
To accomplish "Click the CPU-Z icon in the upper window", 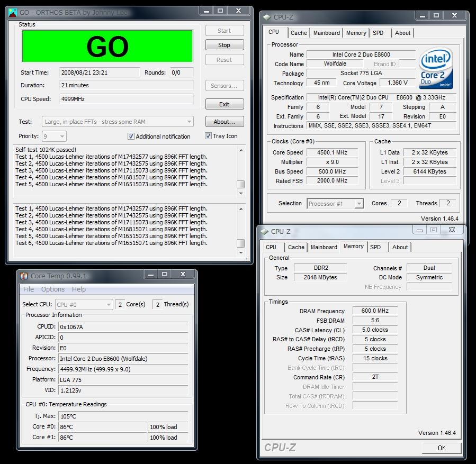I will (266, 17).
